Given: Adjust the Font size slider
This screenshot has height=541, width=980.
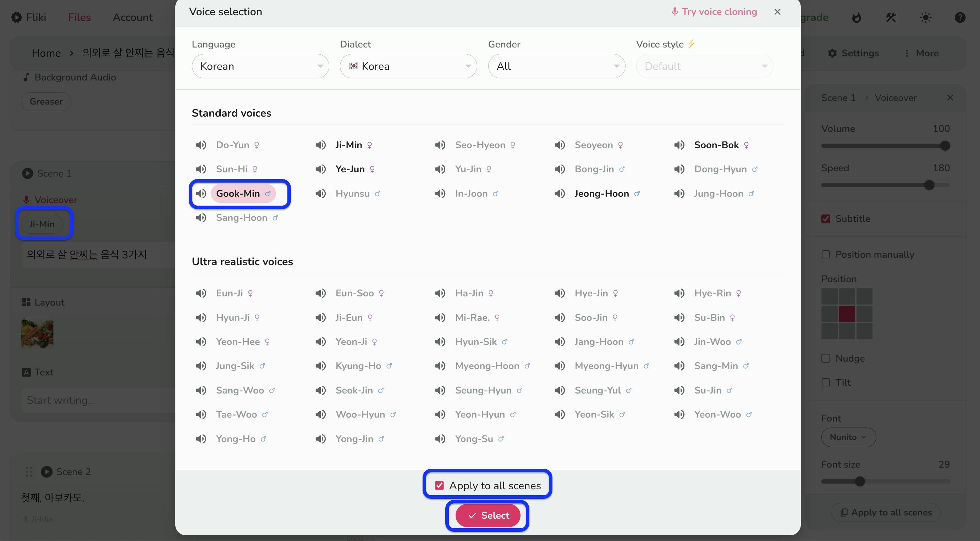Looking at the screenshot, I should coord(885,482).
